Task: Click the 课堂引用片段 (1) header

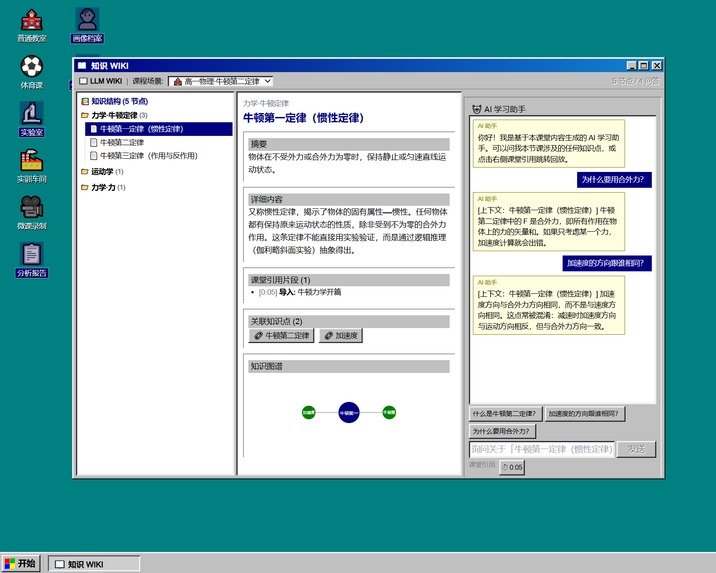Action: click(349, 280)
